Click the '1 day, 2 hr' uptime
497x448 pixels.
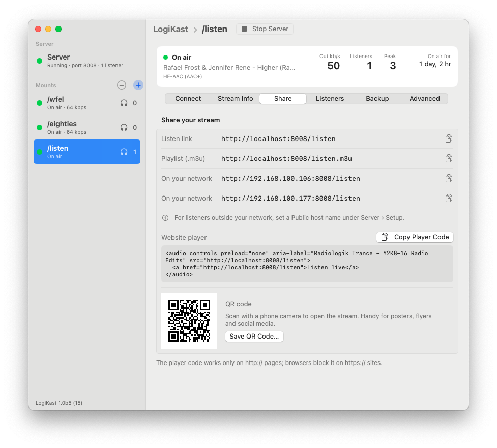click(435, 64)
